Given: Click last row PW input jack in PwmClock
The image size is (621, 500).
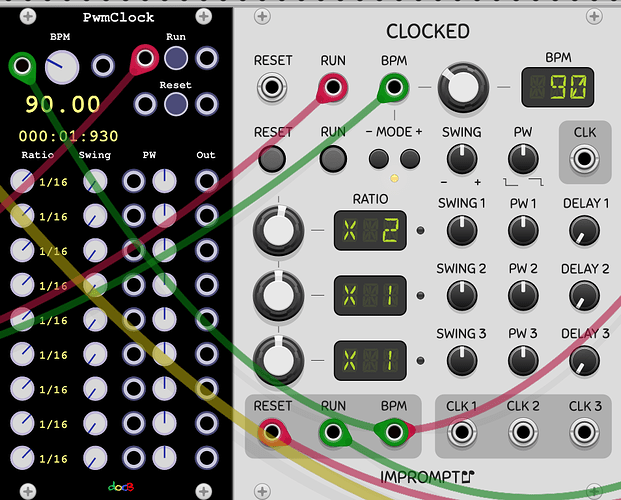Looking at the screenshot, I should click(133, 458).
